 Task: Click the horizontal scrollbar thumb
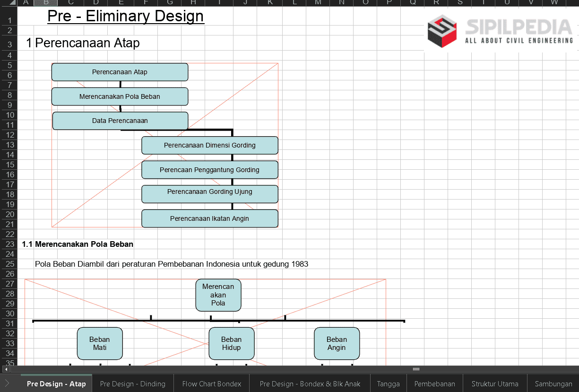pos(416,369)
